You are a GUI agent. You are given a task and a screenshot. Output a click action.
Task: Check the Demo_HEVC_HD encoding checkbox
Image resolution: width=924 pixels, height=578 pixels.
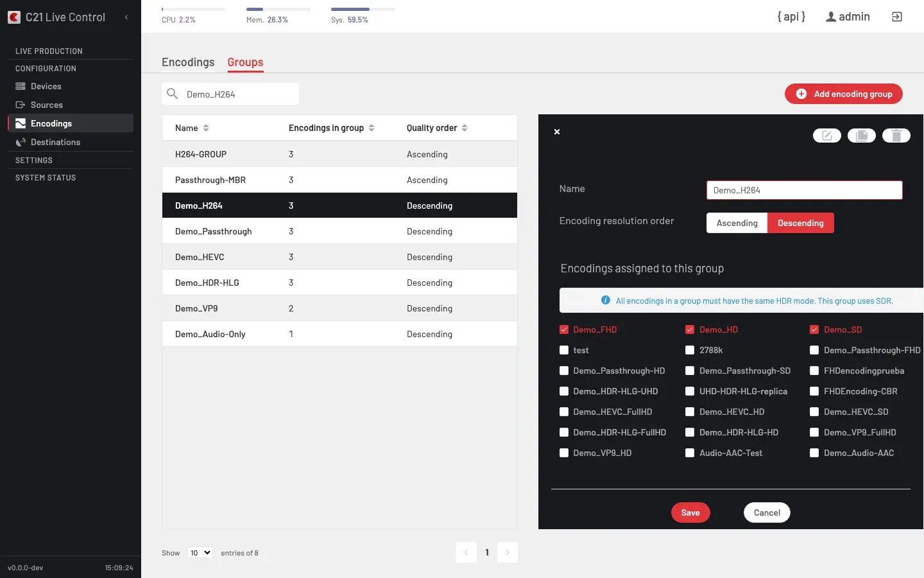[690, 412]
